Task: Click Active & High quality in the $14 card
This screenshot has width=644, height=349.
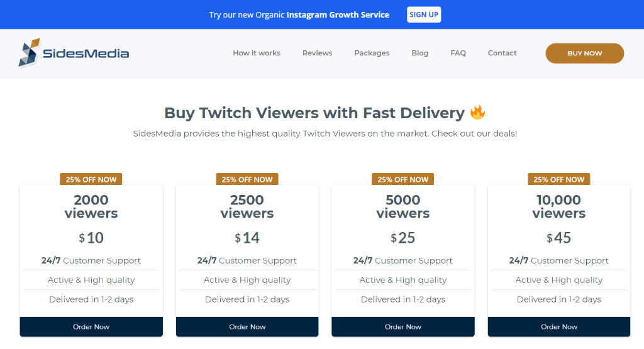Action: (x=247, y=280)
